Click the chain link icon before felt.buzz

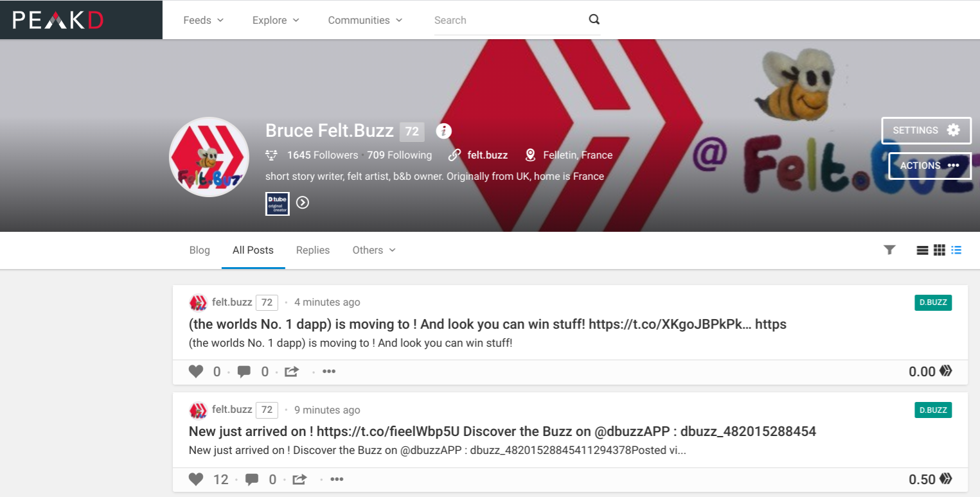click(x=454, y=155)
